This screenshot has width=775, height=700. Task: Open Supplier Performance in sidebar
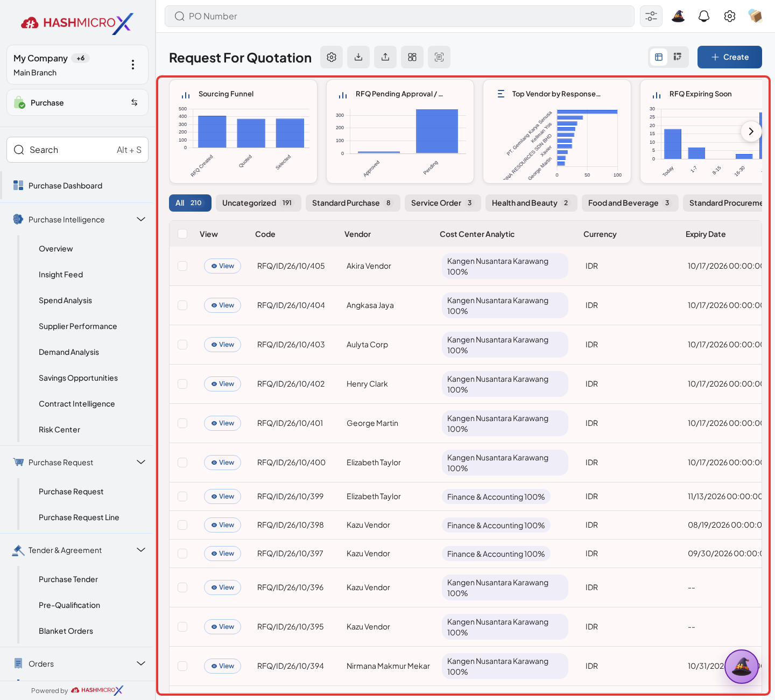click(78, 326)
